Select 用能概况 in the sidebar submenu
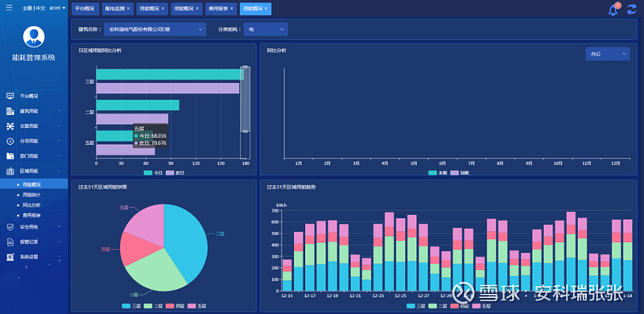The height and width of the screenshot is (314, 644). point(31,184)
